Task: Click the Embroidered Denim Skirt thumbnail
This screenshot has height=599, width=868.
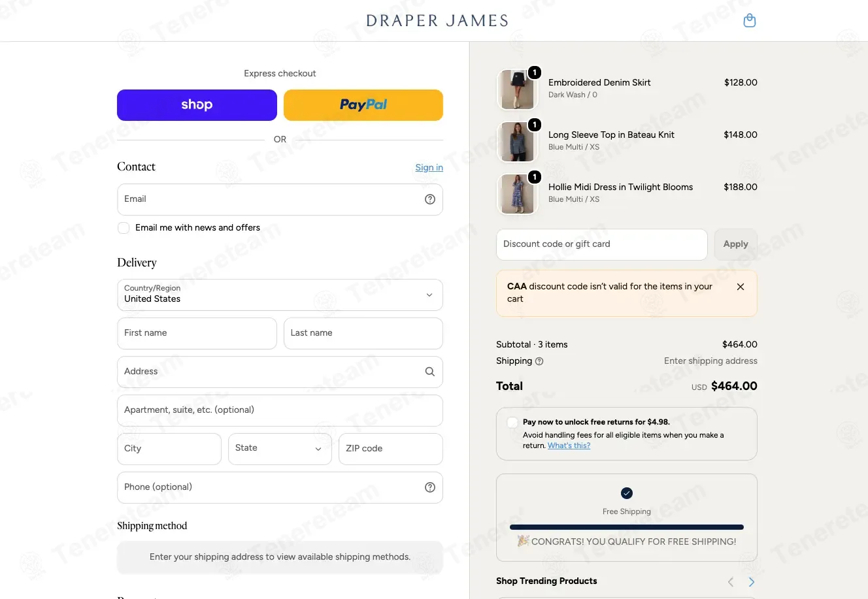Action: (516, 89)
